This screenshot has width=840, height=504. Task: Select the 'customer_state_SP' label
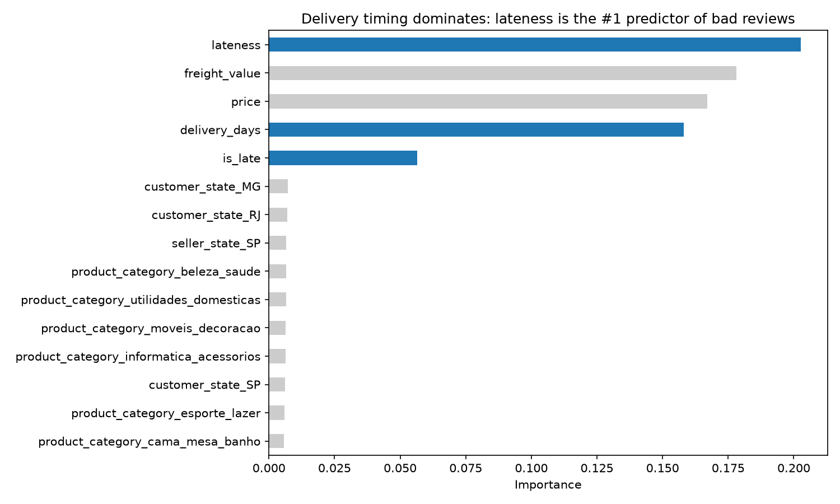click(x=204, y=385)
